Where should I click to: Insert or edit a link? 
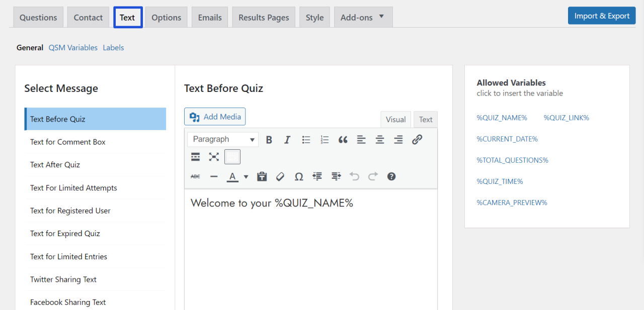pyautogui.click(x=417, y=140)
